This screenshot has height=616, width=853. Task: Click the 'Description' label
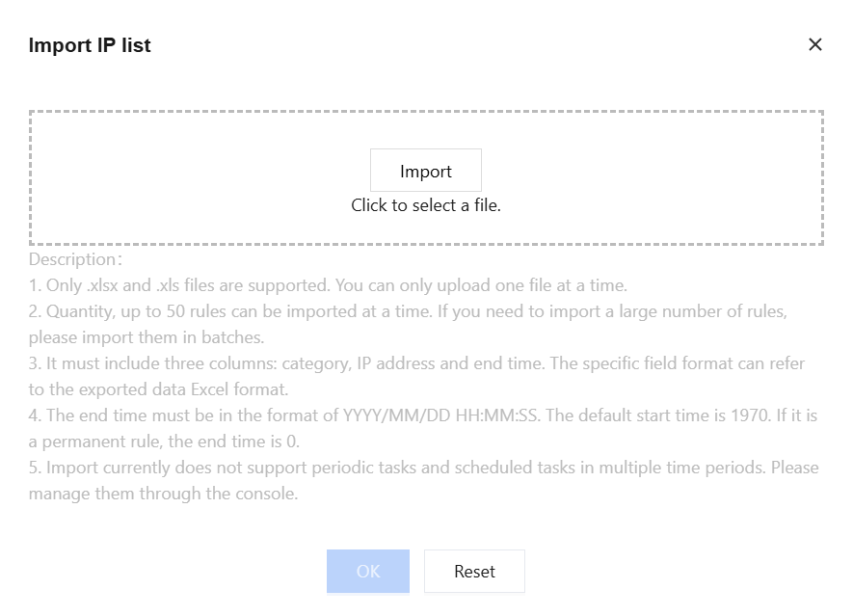[72, 259]
